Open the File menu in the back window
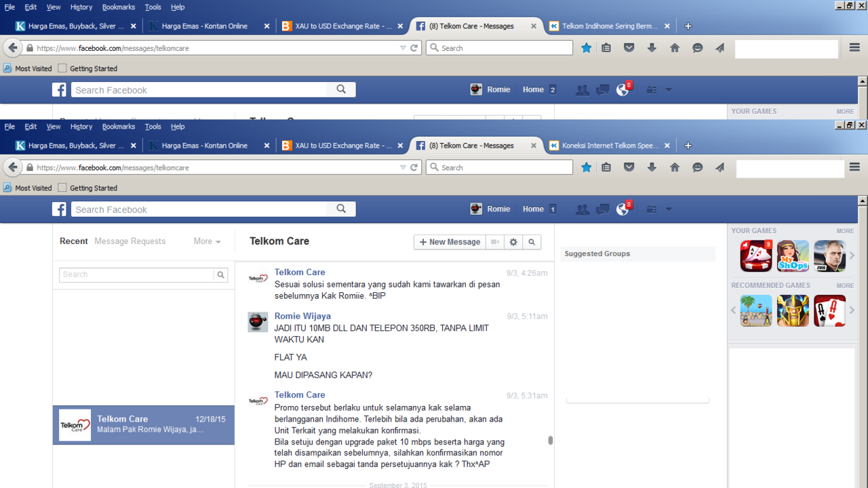The height and width of the screenshot is (488, 868). 9,7
